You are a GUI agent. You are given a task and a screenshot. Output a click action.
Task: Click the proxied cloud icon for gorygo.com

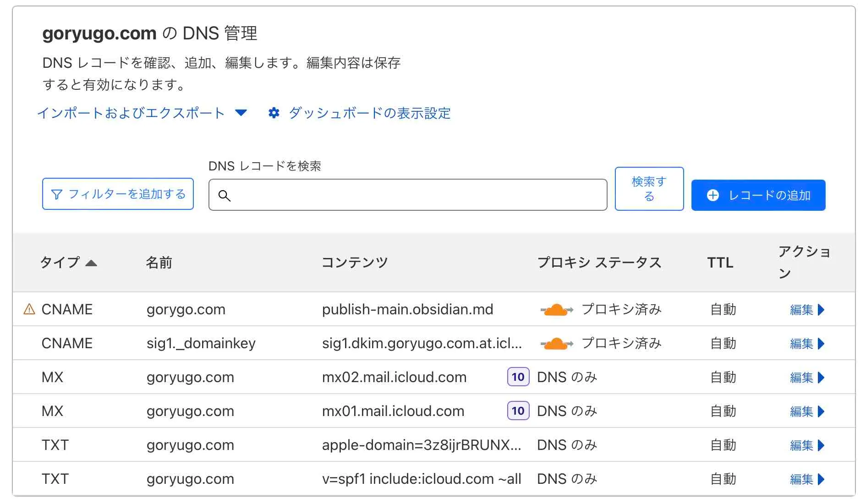click(x=557, y=310)
